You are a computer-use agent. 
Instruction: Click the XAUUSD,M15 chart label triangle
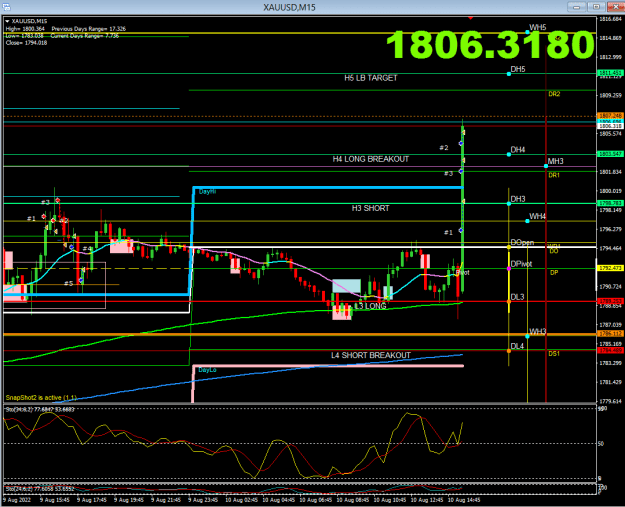click(7, 21)
